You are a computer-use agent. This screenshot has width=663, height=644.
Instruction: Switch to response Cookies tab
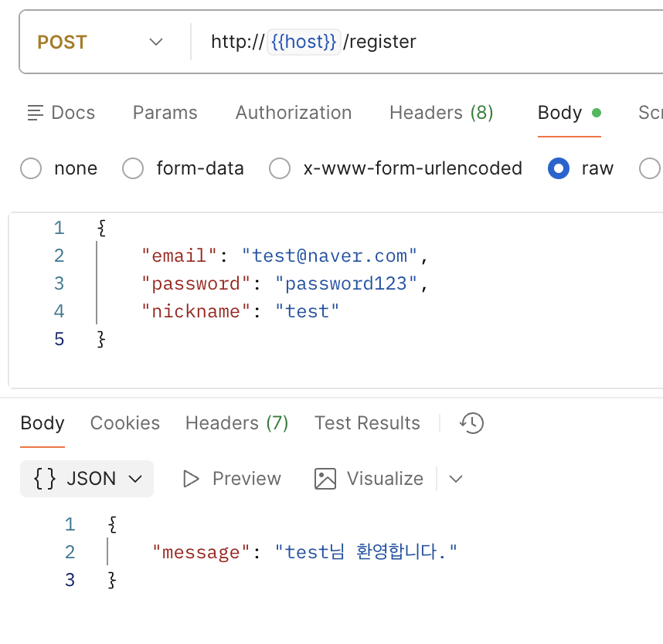124,423
